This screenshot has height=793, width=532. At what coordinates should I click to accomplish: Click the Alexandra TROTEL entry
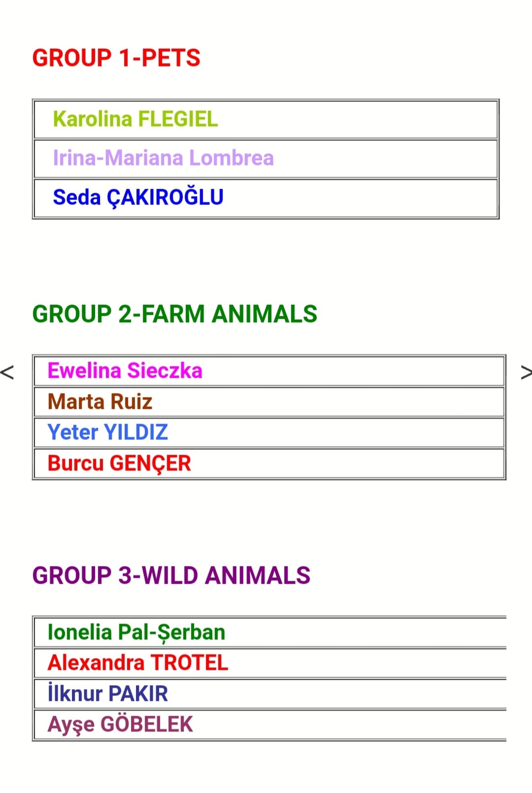click(x=138, y=663)
